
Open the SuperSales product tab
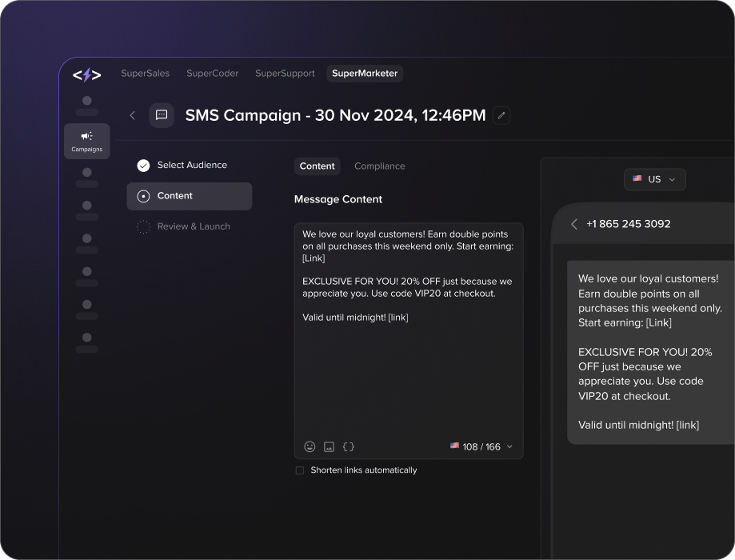coord(145,74)
